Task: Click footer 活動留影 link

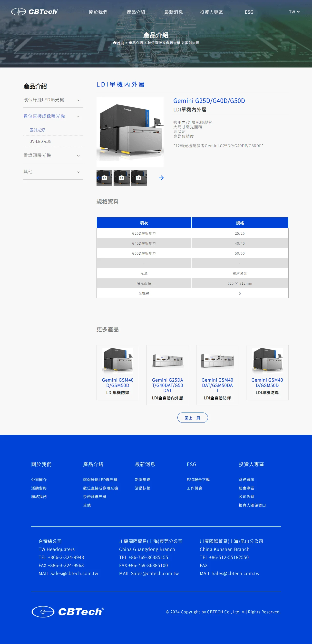Action: point(39,488)
